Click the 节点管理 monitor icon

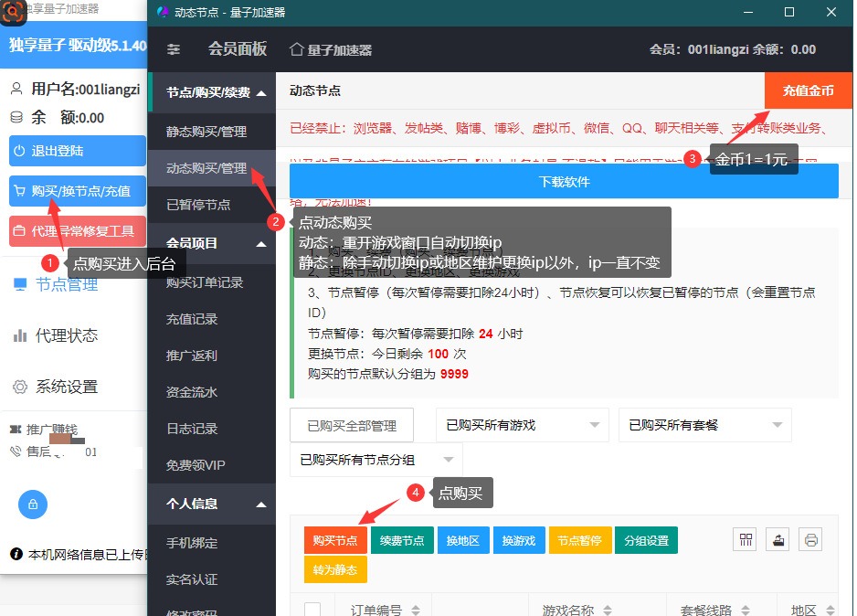[x=20, y=284]
